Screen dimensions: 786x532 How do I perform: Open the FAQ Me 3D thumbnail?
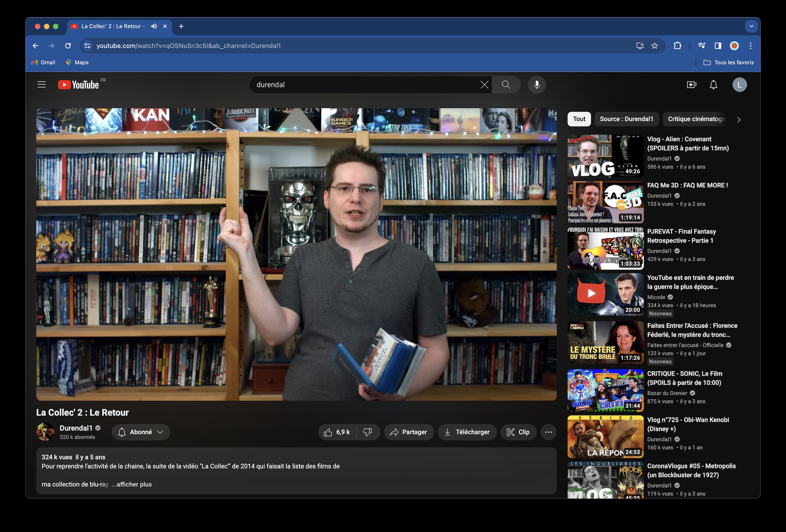click(x=605, y=202)
